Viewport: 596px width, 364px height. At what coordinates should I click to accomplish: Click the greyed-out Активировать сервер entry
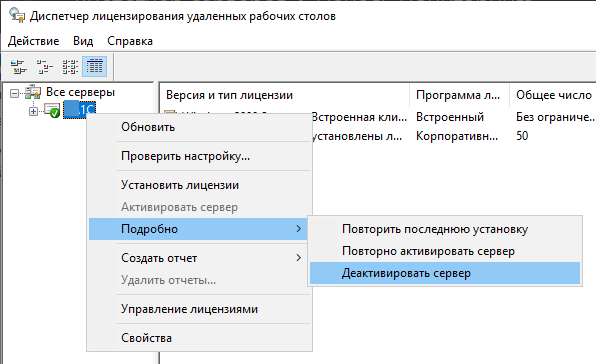coord(199,207)
